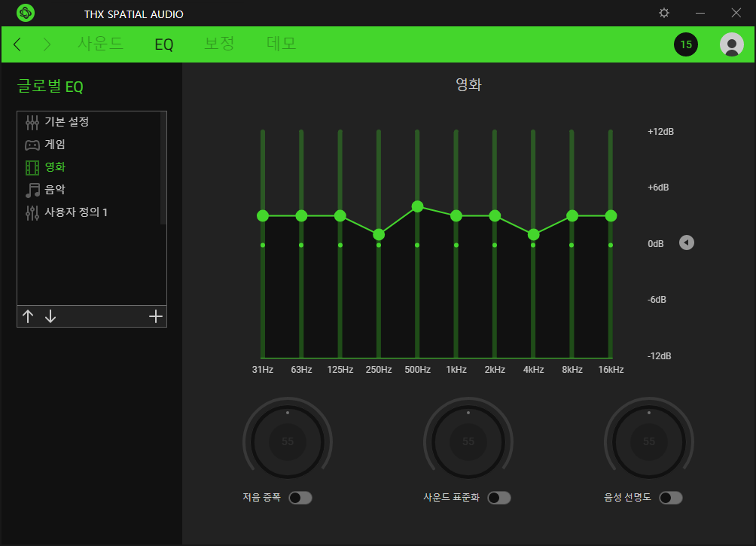This screenshot has width=756, height=546.
Task: Click the 16kHz frequency label
Action: tap(611, 370)
